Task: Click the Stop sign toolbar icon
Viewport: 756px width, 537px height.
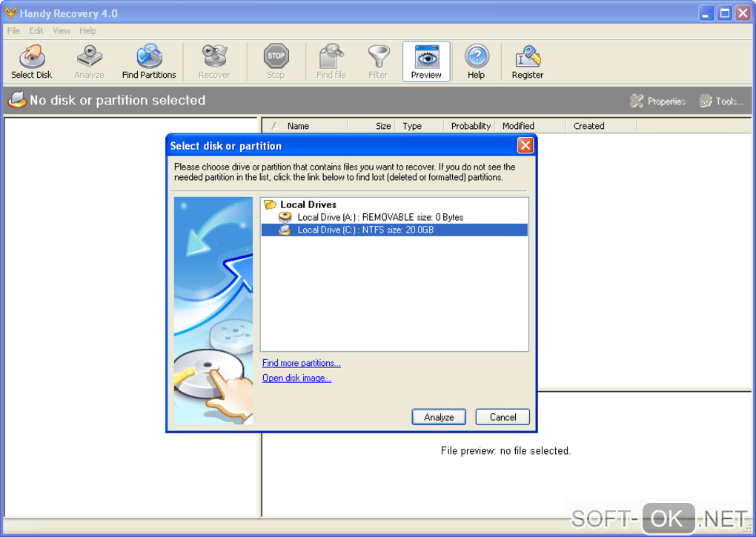Action: click(x=276, y=56)
